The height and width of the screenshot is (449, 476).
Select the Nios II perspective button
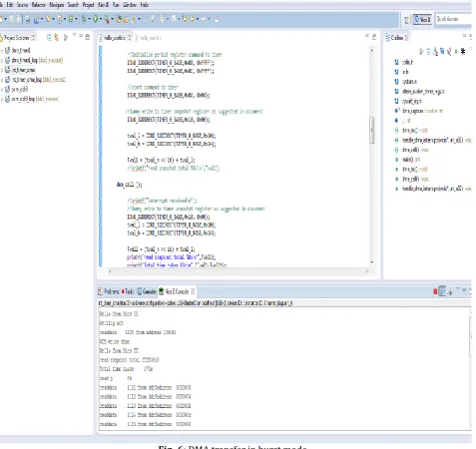click(422, 20)
